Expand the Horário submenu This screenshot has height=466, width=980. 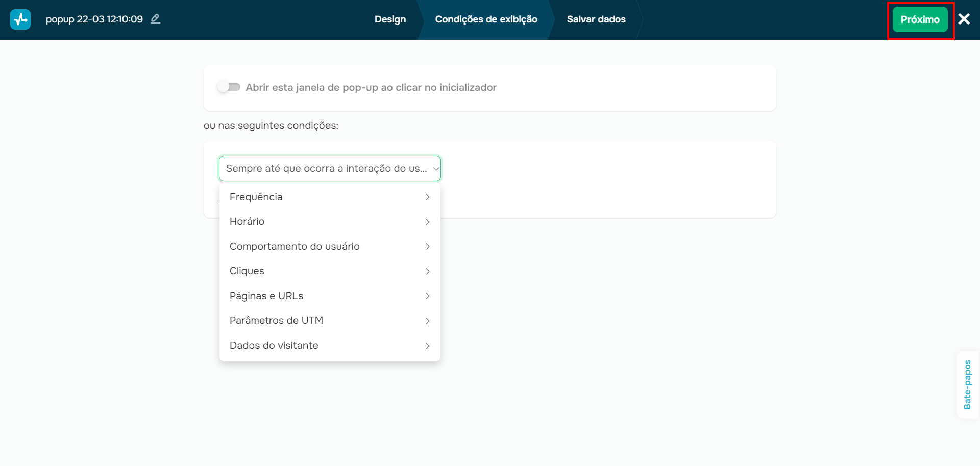tap(247, 222)
